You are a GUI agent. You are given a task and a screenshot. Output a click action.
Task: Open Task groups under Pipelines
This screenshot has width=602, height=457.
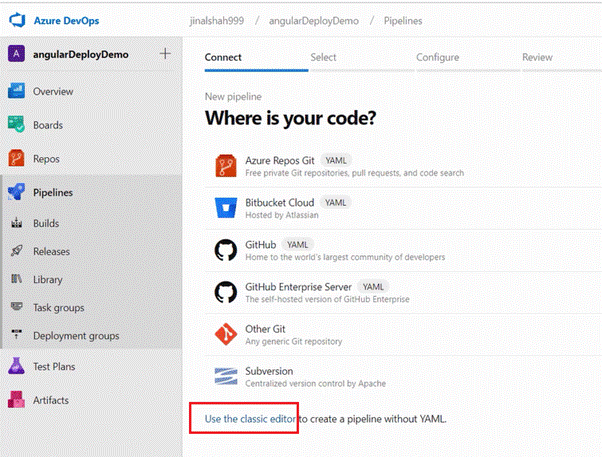[58, 308]
